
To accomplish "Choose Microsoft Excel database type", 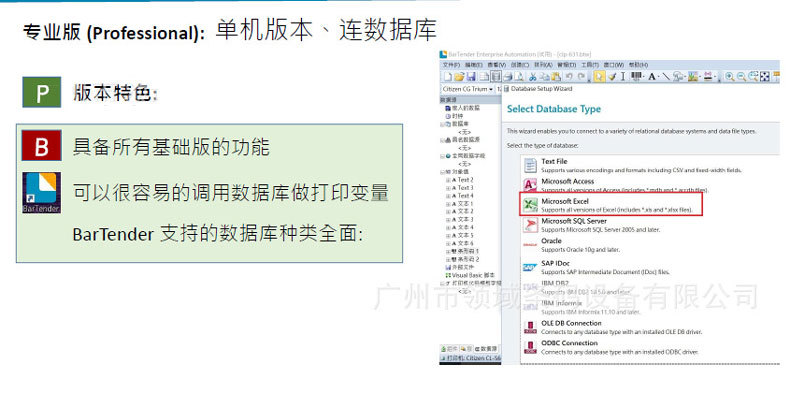I will click(x=611, y=205).
